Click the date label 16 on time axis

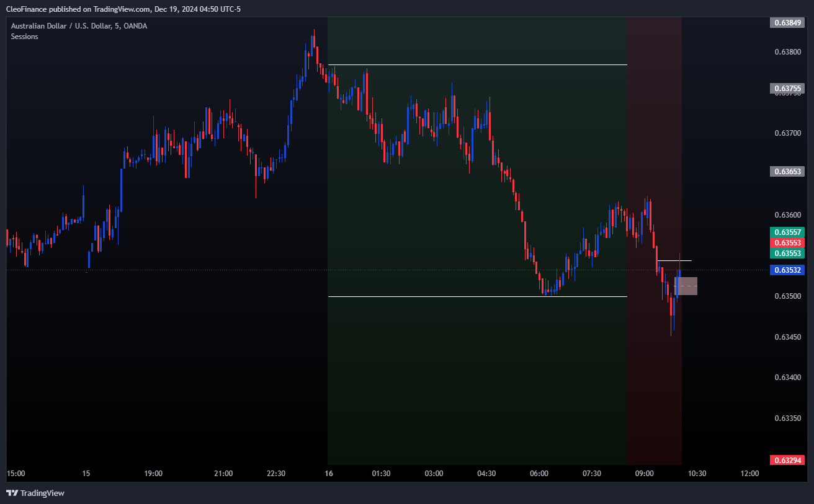(x=329, y=474)
